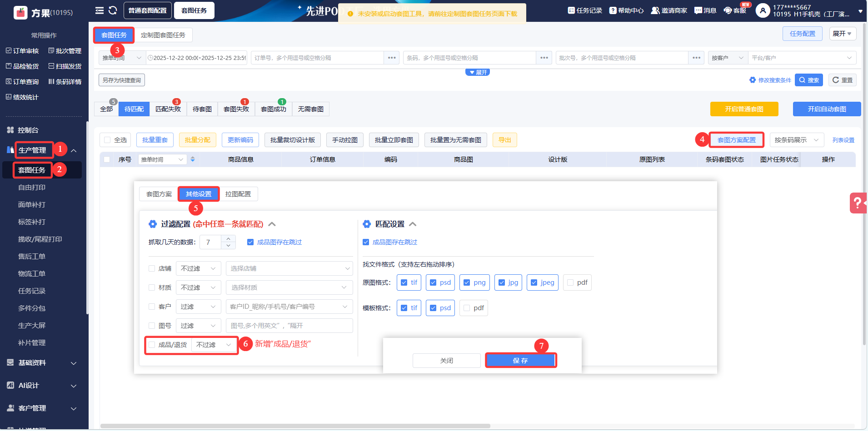Click the refresh icon in top bar
Screen dimensions: 868x431
tap(113, 10)
